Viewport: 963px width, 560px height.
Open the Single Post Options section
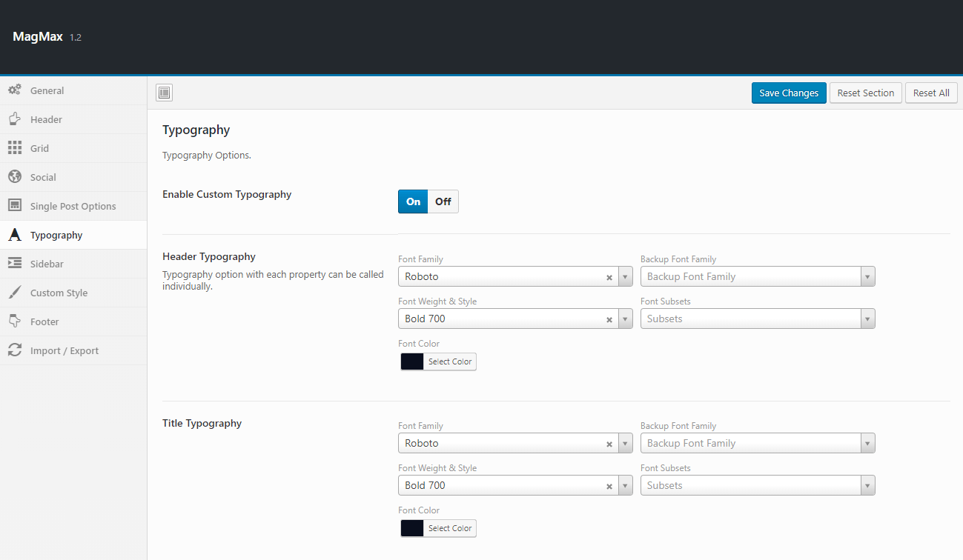click(x=73, y=206)
